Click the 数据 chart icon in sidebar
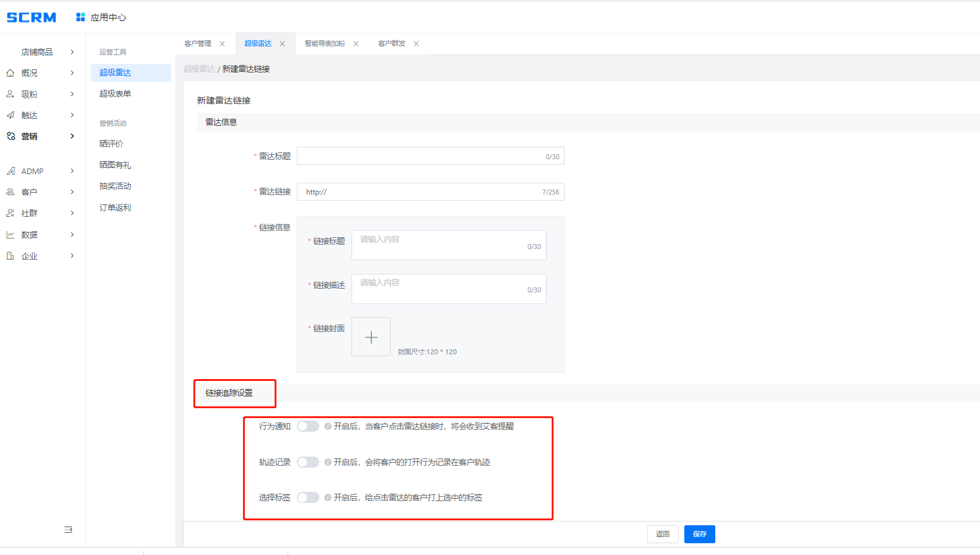 point(11,235)
